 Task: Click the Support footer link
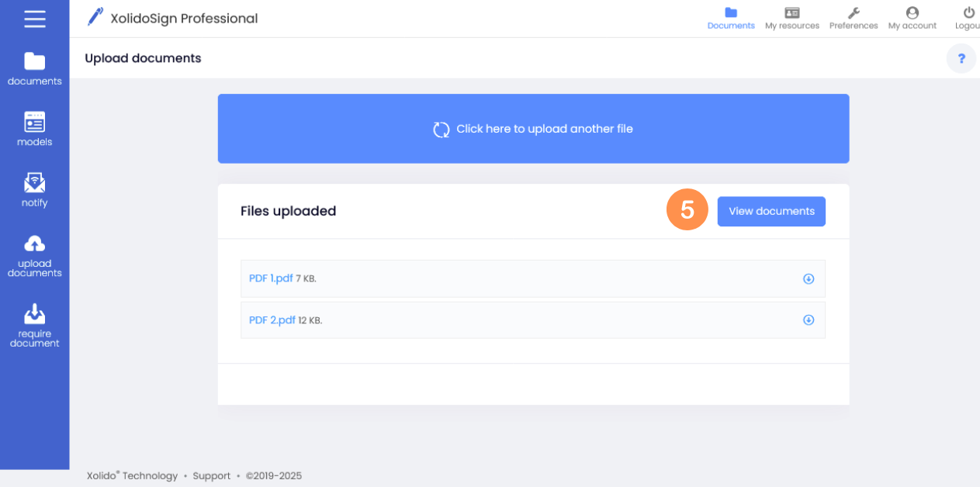(212, 476)
